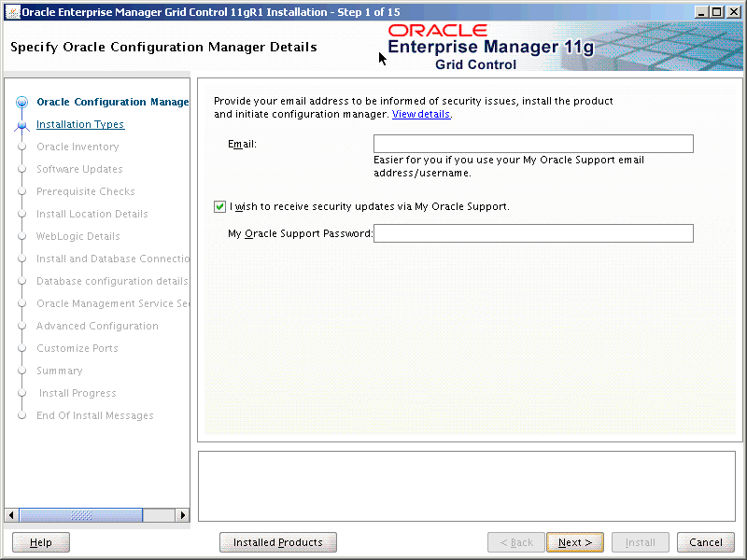This screenshot has height=560, width=747.
Task: Open the Installed Products button
Action: pos(278,542)
